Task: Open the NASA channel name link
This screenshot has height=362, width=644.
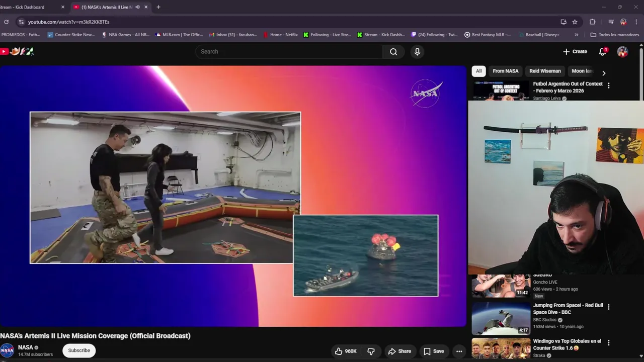Action: point(26,347)
